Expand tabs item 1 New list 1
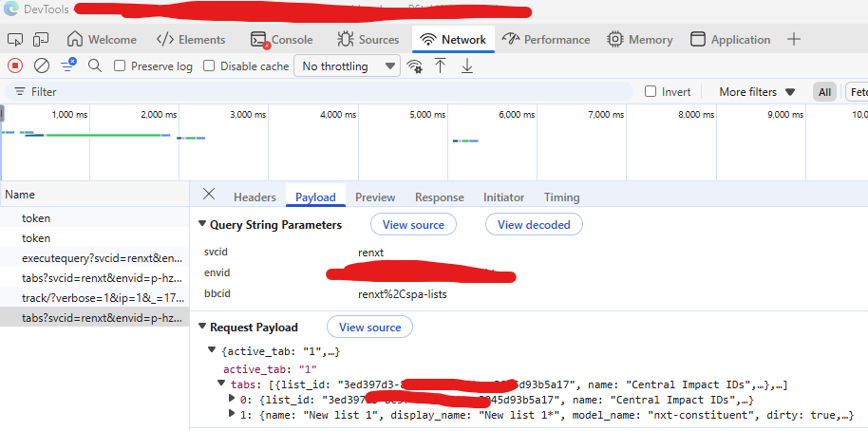 coord(232,413)
